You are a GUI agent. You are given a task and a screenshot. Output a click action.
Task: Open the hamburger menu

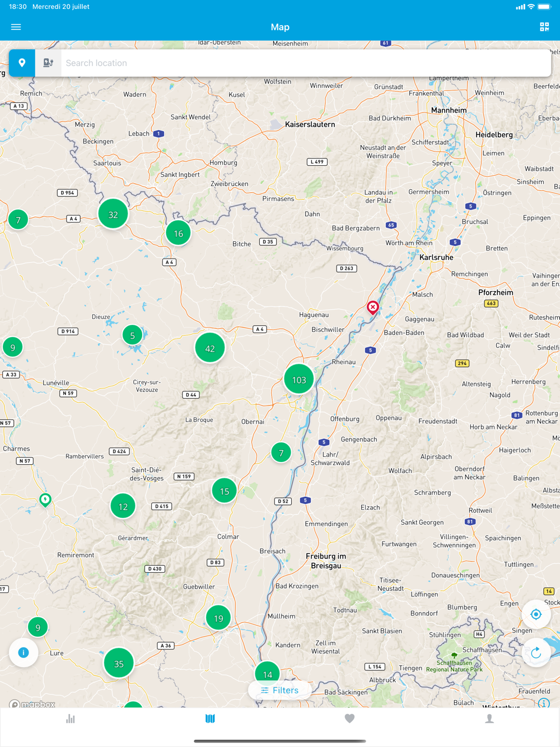point(16,27)
